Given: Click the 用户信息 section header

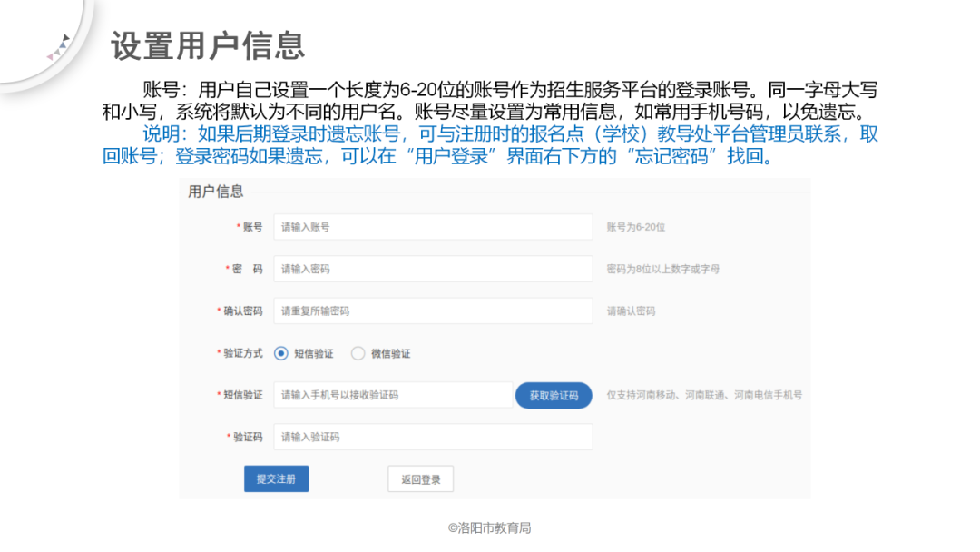Looking at the screenshot, I should coord(215,191).
